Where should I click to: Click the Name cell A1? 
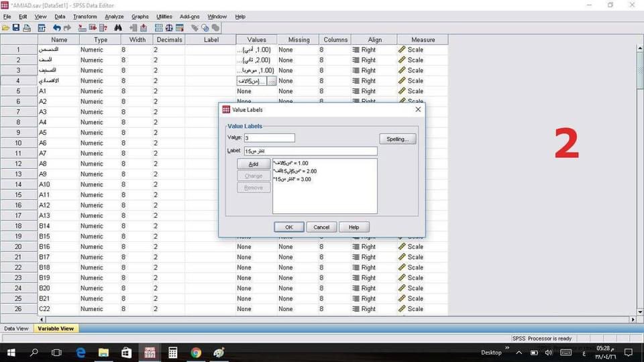pyautogui.click(x=58, y=91)
